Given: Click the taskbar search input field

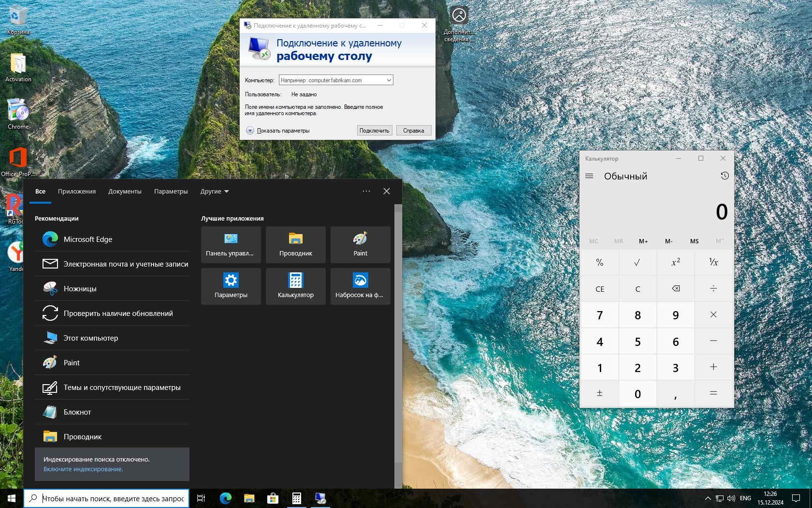Looking at the screenshot, I should 113,498.
